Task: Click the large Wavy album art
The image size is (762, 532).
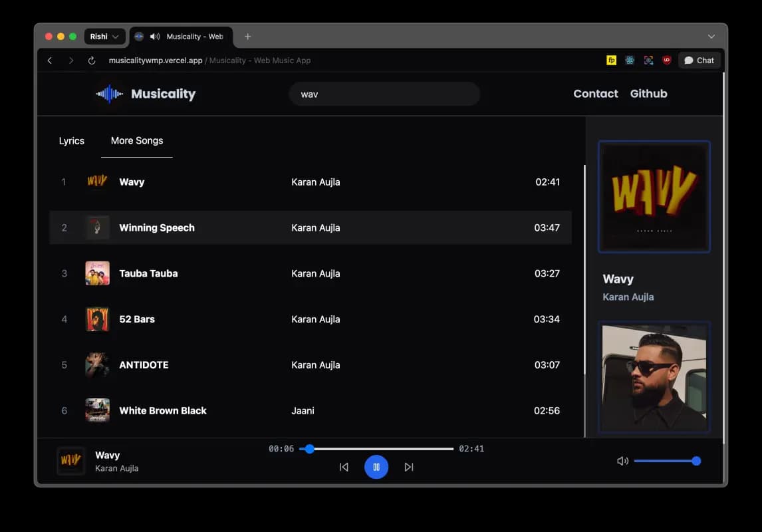Action: click(654, 197)
